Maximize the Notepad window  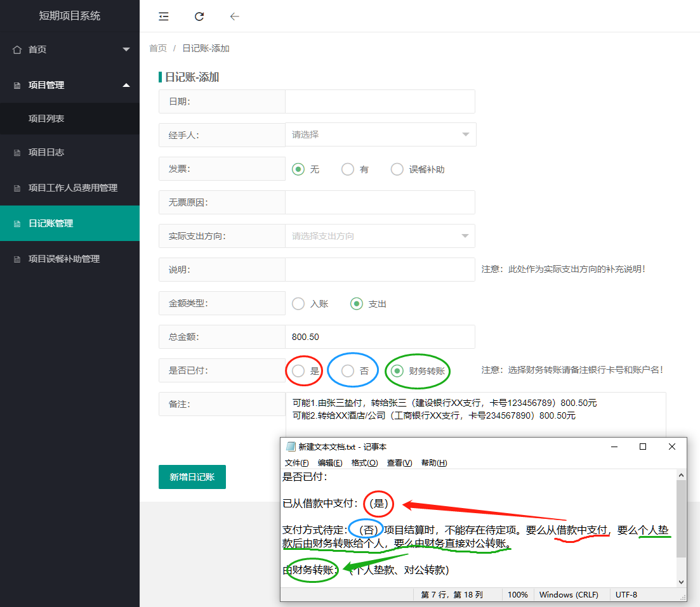click(x=643, y=447)
